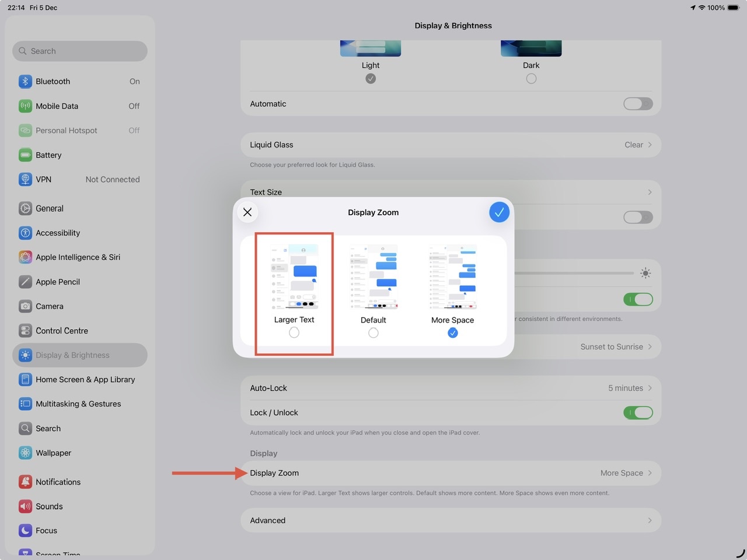Confirm Display Zoom with the blue checkmark

click(x=499, y=212)
